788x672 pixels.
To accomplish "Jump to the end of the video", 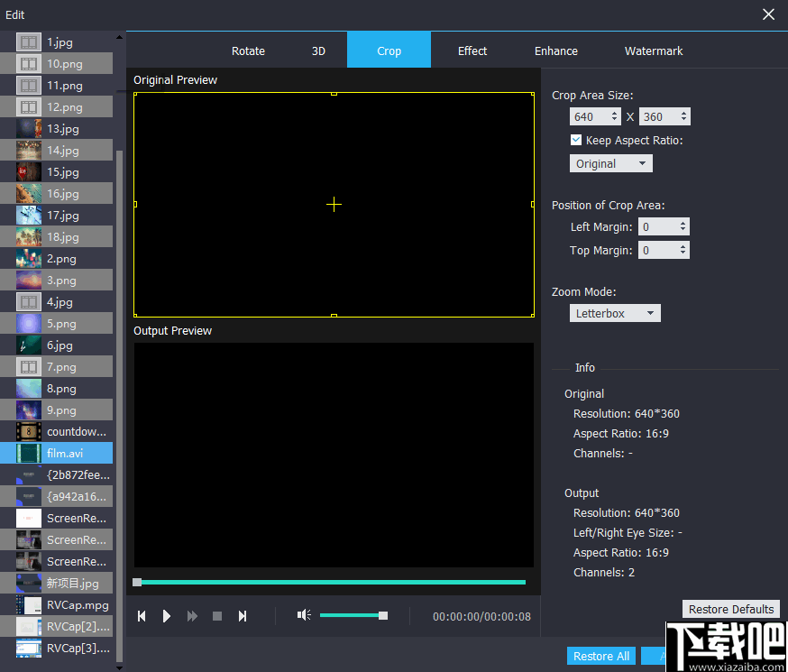I will click(242, 615).
